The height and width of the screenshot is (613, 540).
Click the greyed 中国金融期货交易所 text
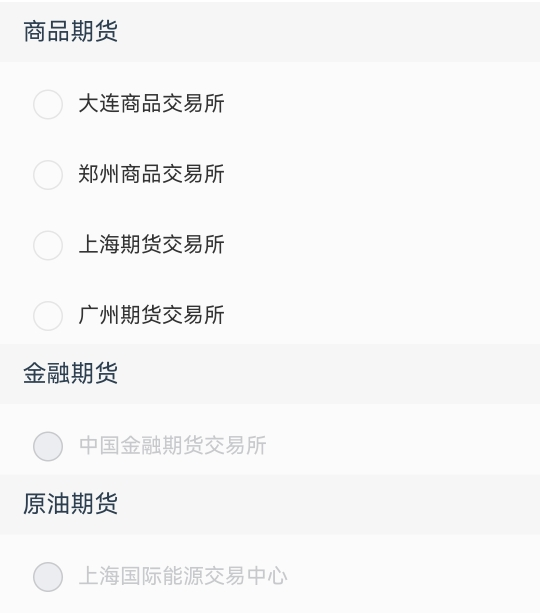(x=172, y=445)
